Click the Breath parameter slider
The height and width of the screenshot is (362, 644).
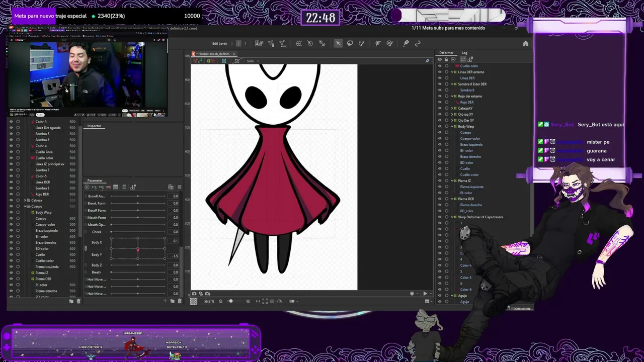coord(138,272)
